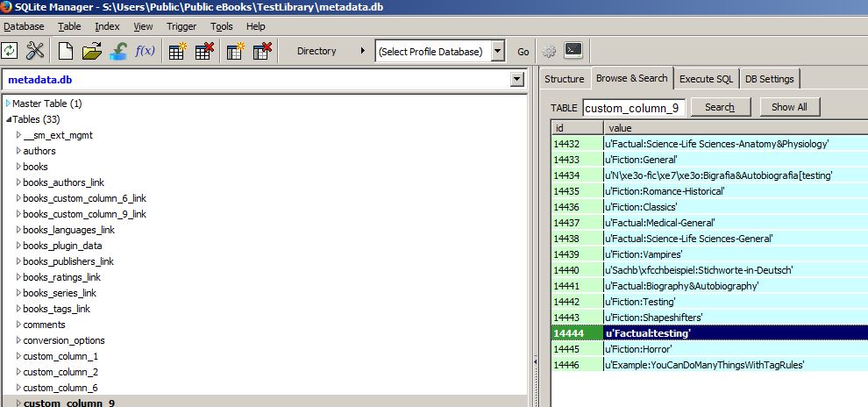Open the View menu
Image resolution: width=868 pixels, height=407 pixels.
coord(143,26)
